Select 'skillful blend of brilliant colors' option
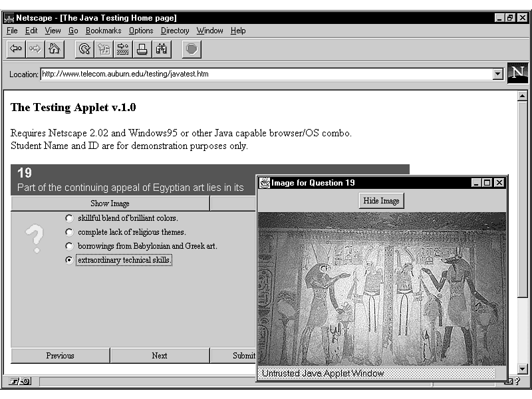The image size is (532, 399). click(x=69, y=218)
